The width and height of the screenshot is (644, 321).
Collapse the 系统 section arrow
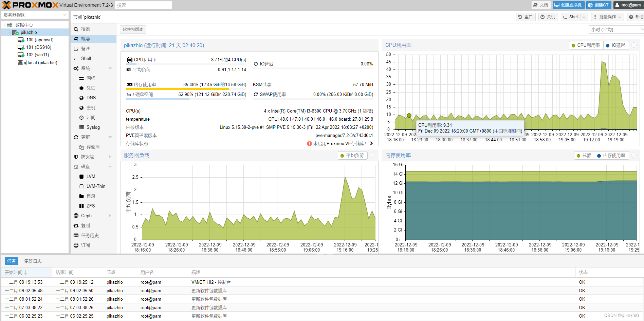(110, 68)
